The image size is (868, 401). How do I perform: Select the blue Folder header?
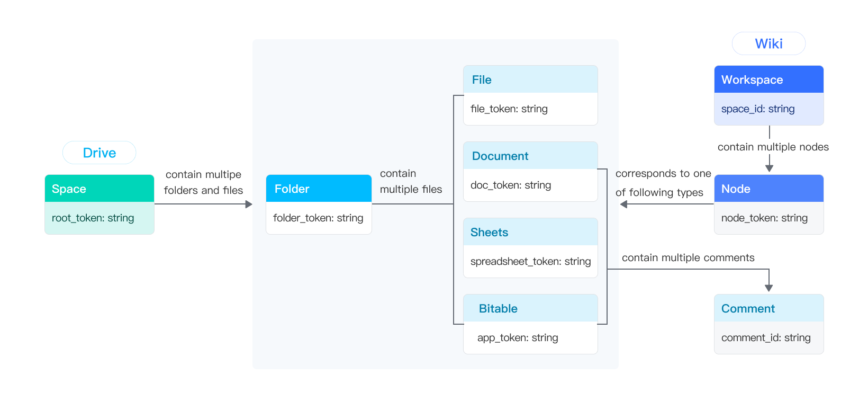(319, 189)
